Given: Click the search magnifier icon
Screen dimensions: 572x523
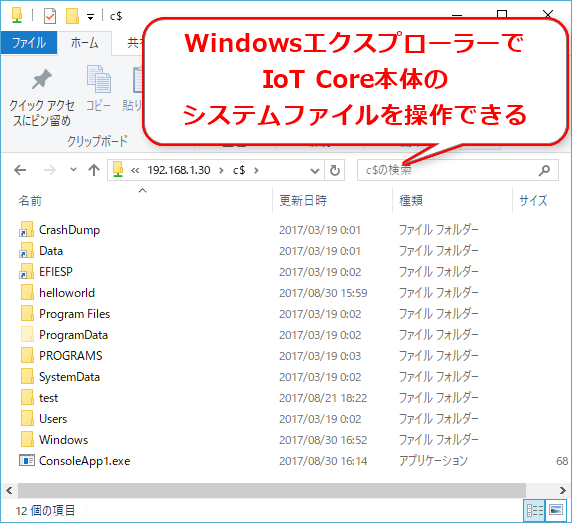Looking at the screenshot, I should [544, 170].
